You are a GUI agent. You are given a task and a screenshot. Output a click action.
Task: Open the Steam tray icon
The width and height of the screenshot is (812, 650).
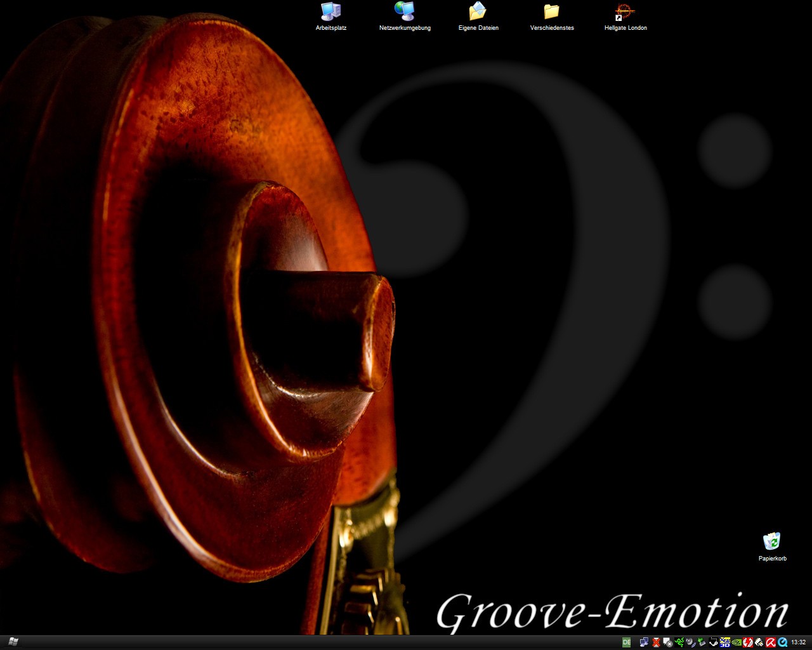[714, 642]
